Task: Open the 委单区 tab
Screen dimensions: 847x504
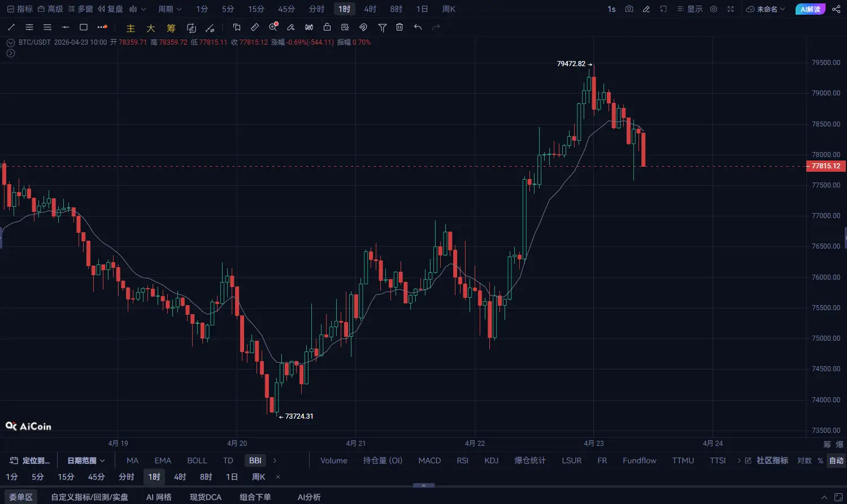Action: [x=21, y=497]
